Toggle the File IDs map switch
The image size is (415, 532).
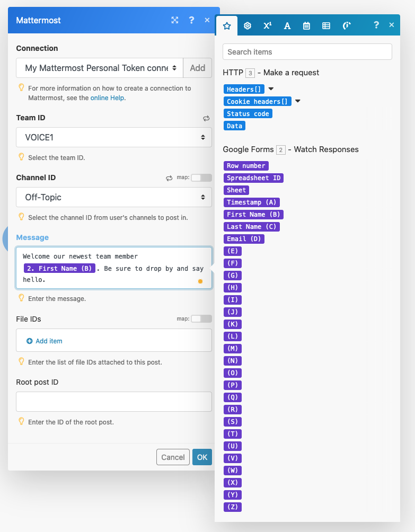point(201,318)
